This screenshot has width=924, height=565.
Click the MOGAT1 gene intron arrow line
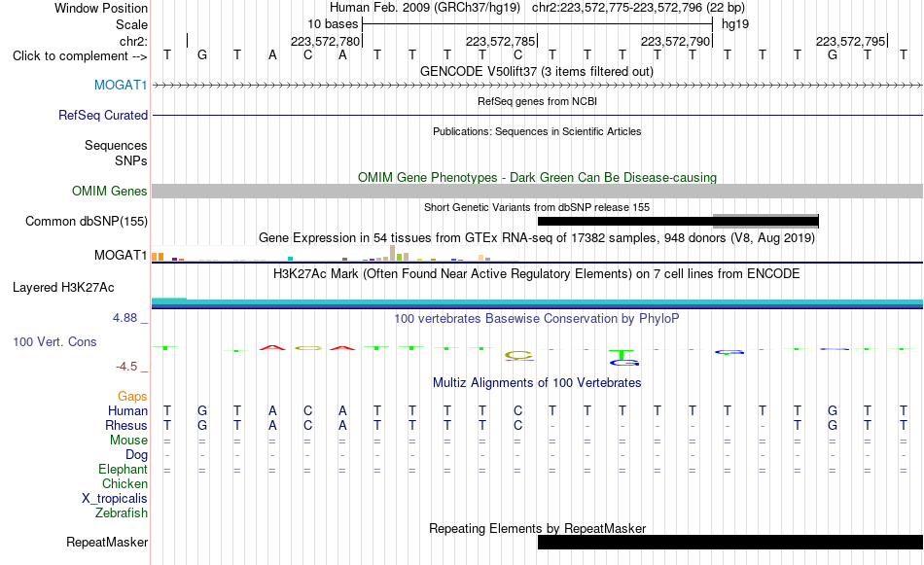(537, 86)
